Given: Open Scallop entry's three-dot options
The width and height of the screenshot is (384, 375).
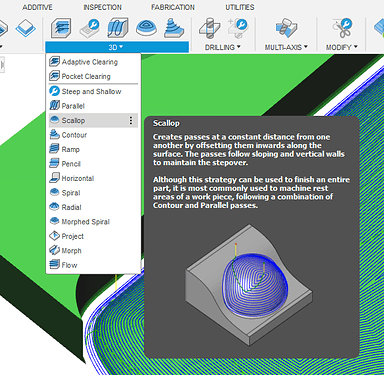Looking at the screenshot, I should (x=131, y=120).
